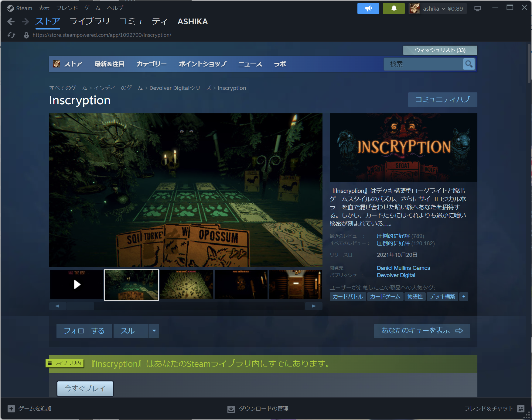
Task: Click the Inscription header capsule image
Action: click(x=404, y=148)
